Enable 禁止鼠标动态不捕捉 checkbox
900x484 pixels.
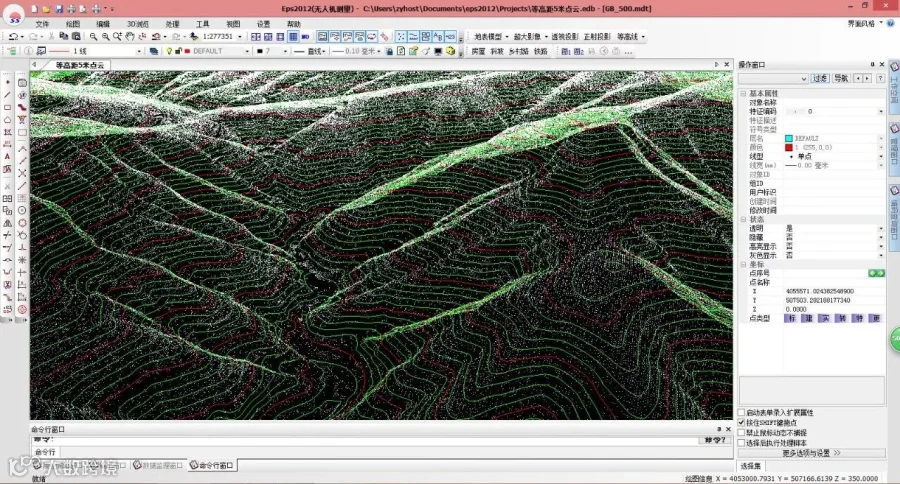[741, 433]
